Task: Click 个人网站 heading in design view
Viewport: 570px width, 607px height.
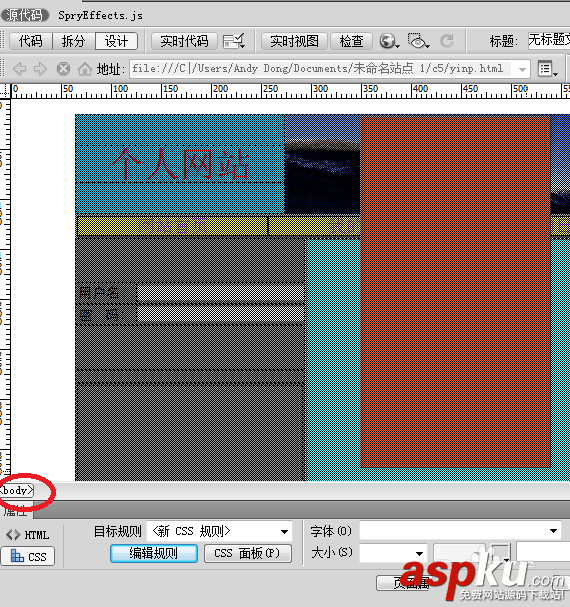Action: click(180, 164)
